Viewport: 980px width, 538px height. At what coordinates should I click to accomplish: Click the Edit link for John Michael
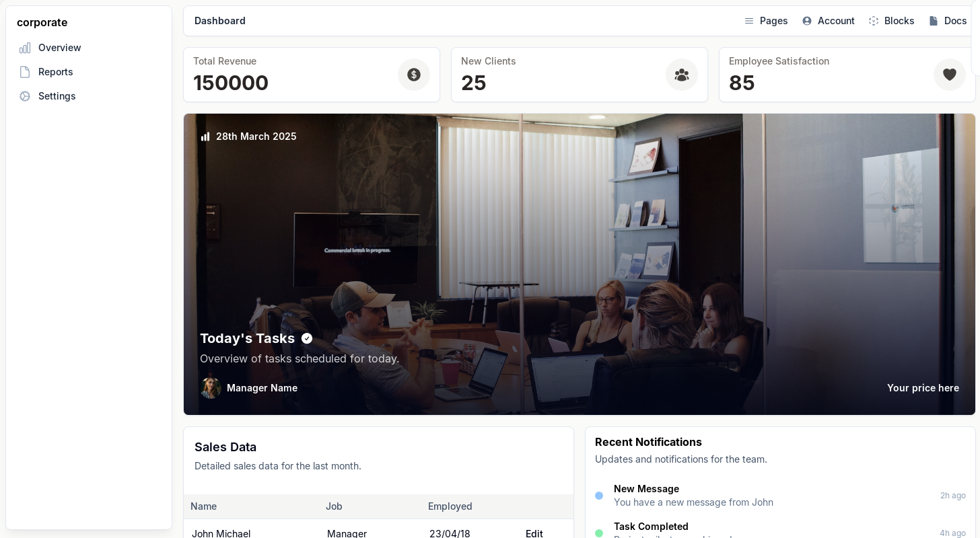pyautogui.click(x=534, y=533)
